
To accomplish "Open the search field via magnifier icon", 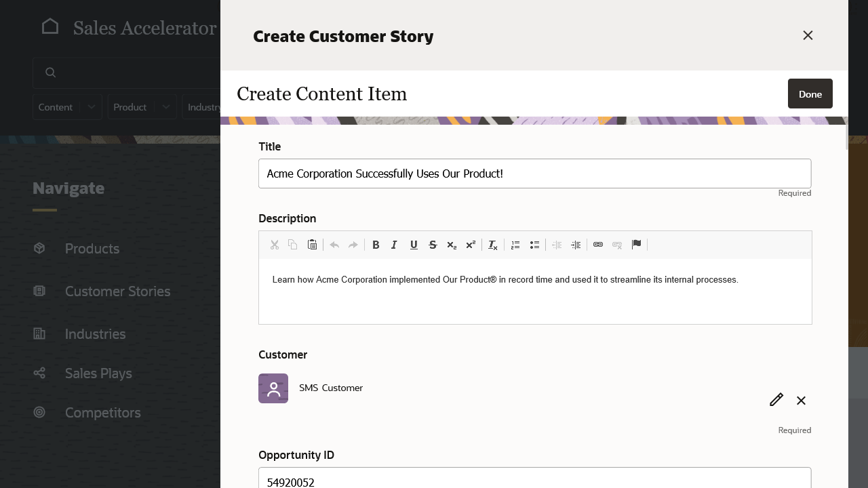I will 50,72.
